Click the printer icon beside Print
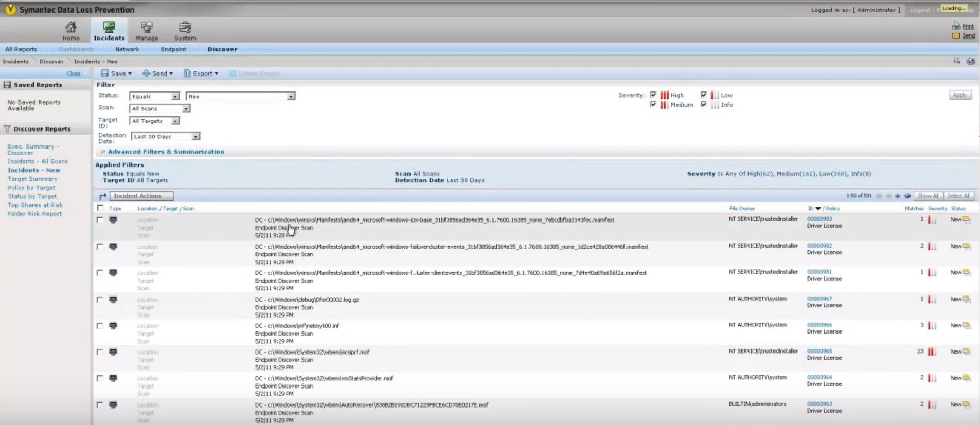Viewport: 980px width, 425px height. (x=956, y=26)
